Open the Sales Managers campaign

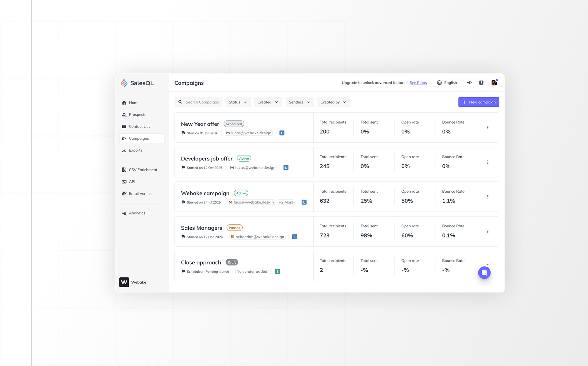[202, 228]
